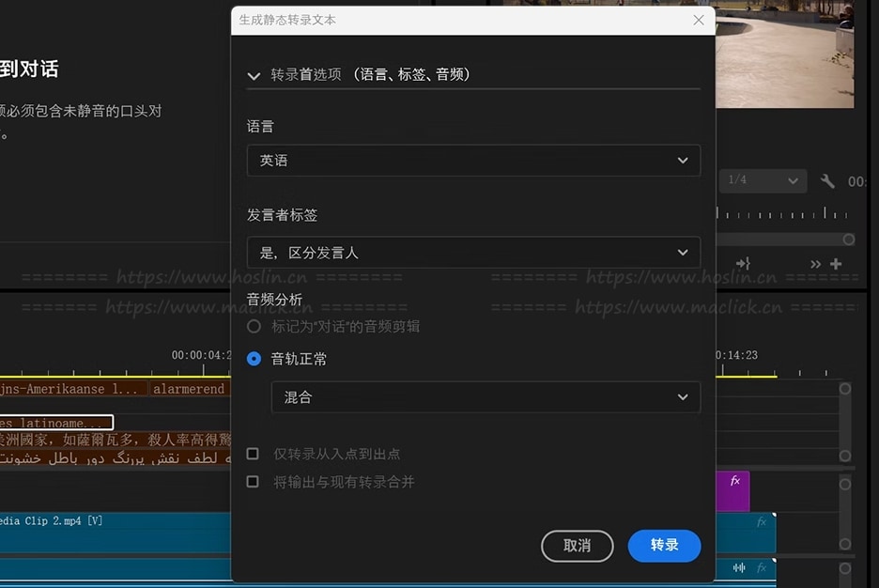
Task: Enable 将输出与现有转录合并 checkbox
Action: (x=253, y=482)
